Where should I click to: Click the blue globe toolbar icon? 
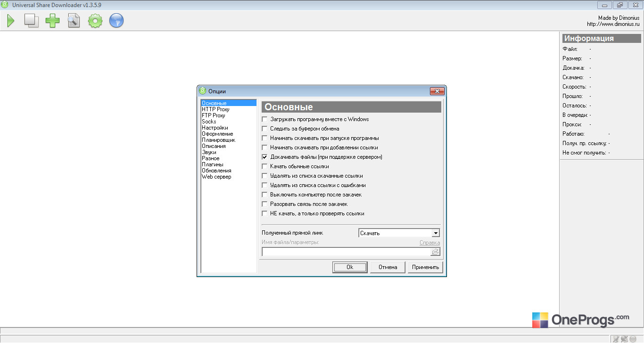tap(116, 21)
